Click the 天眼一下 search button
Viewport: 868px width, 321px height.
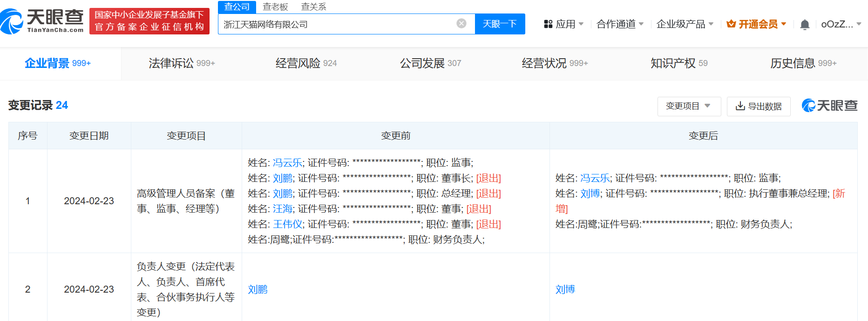click(500, 24)
